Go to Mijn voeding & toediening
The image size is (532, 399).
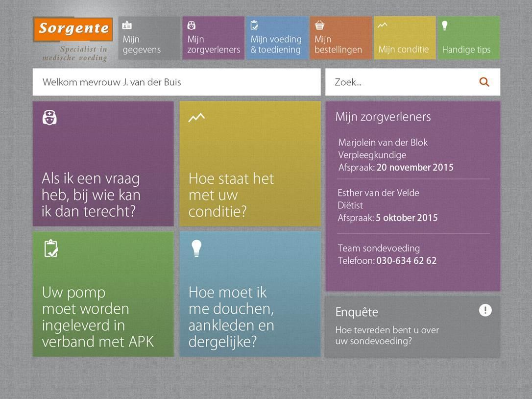tap(277, 38)
